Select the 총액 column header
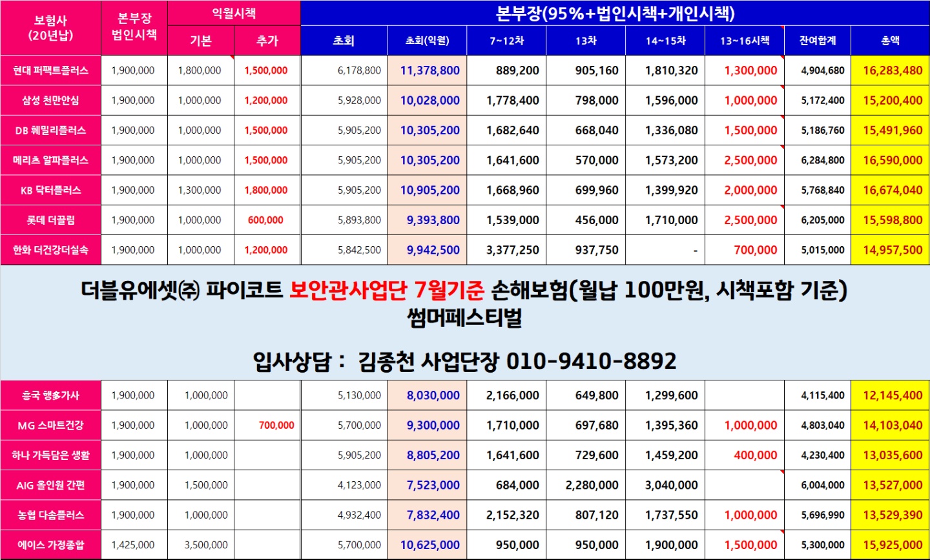The height and width of the screenshot is (560, 930). [x=890, y=41]
